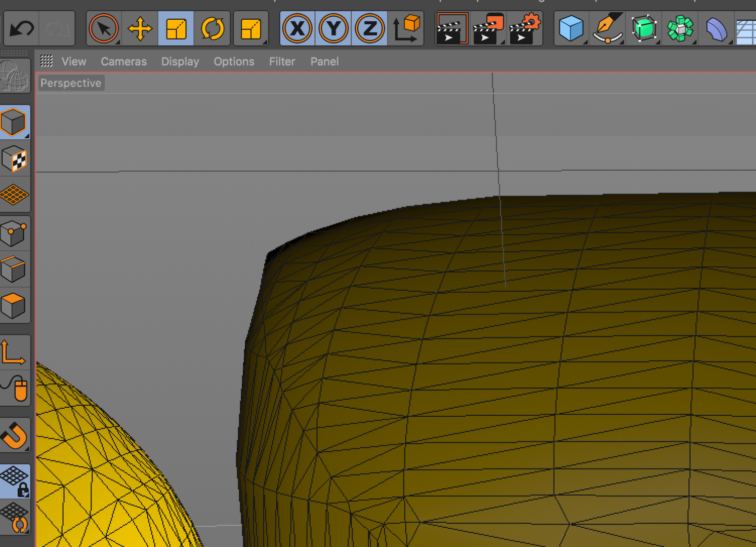Viewport: 756px width, 547px height.
Task: Switch to Texture mode
Action: point(15,159)
